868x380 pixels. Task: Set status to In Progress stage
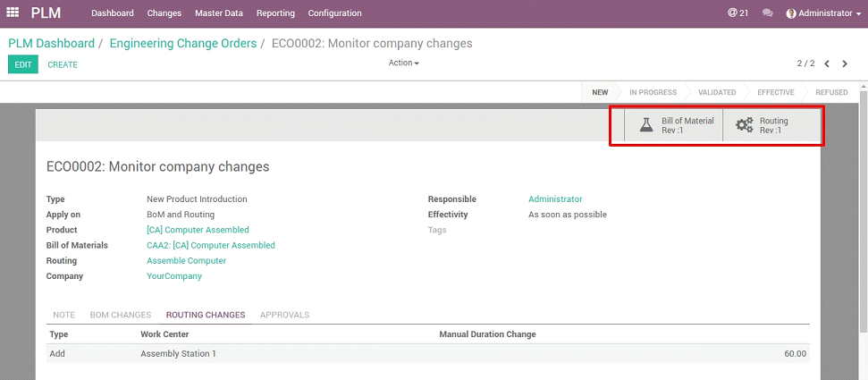(653, 92)
